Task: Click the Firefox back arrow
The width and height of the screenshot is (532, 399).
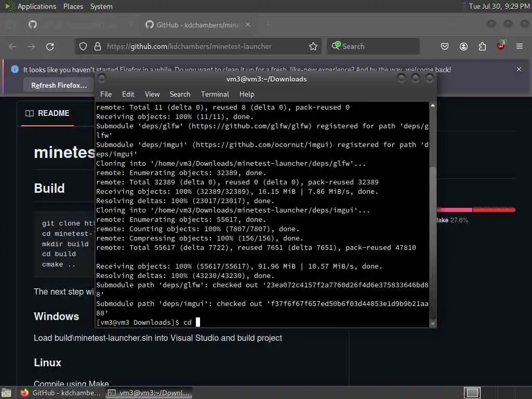Action: [12, 46]
